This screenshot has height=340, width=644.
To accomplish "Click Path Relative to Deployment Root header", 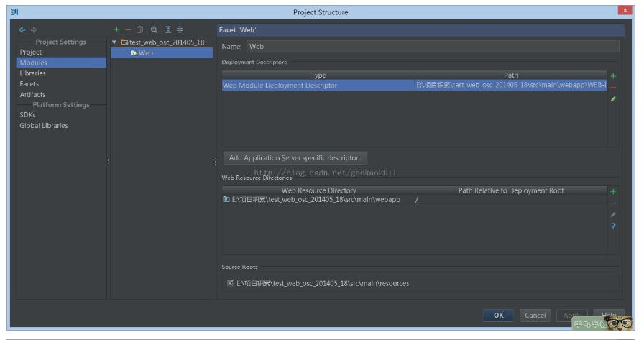I will tap(511, 190).
